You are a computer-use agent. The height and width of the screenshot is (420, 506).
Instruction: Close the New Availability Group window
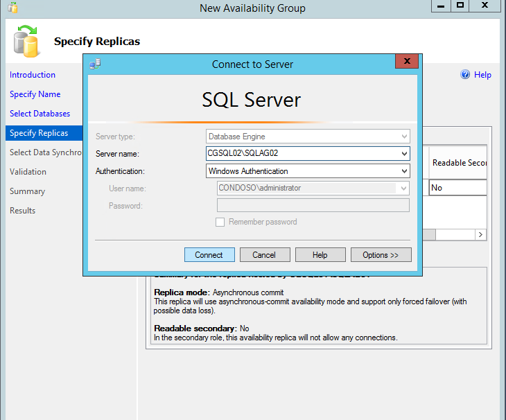485,6
